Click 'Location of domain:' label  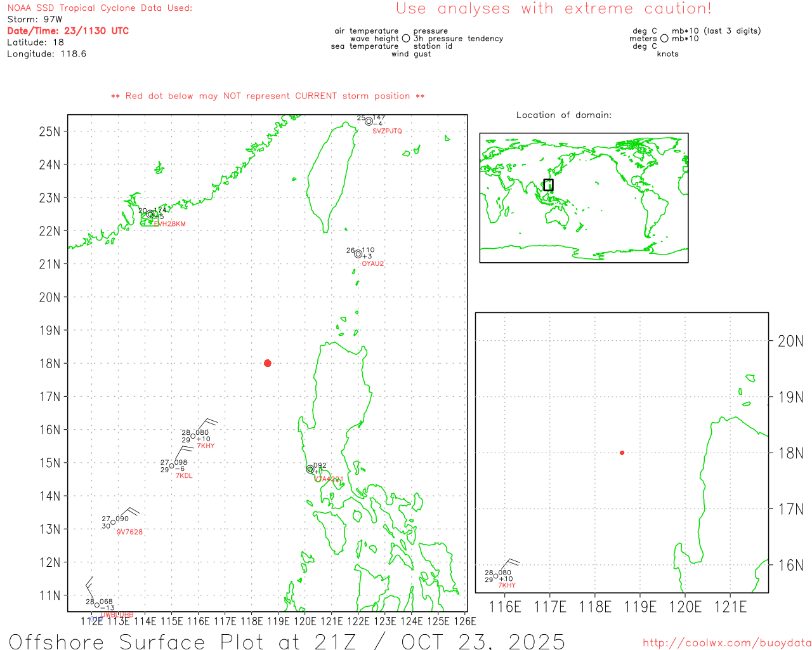click(x=564, y=115)
